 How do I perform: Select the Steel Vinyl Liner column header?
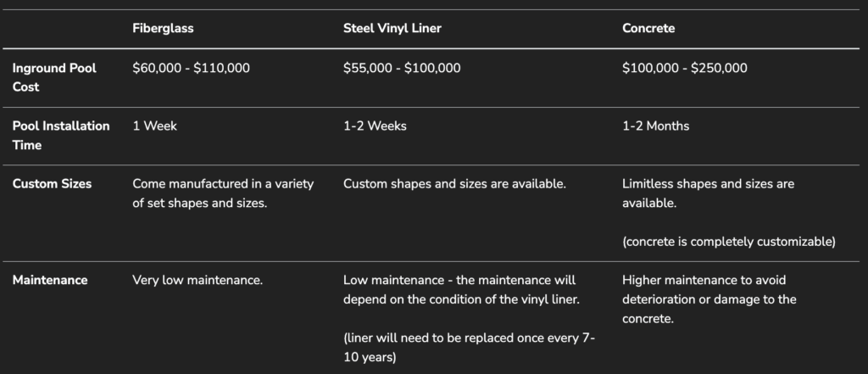(x=392, y=28)
